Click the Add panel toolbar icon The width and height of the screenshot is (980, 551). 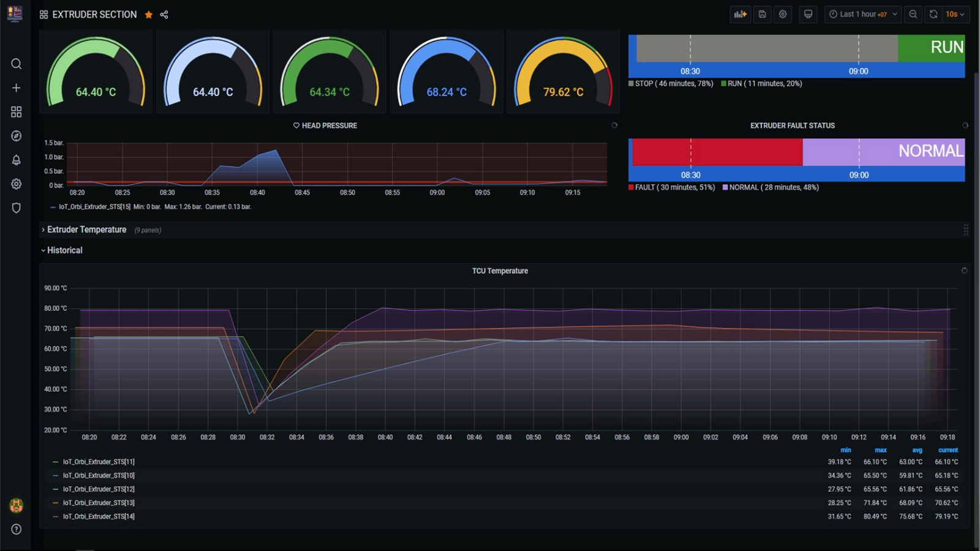(x=741, y=14)
